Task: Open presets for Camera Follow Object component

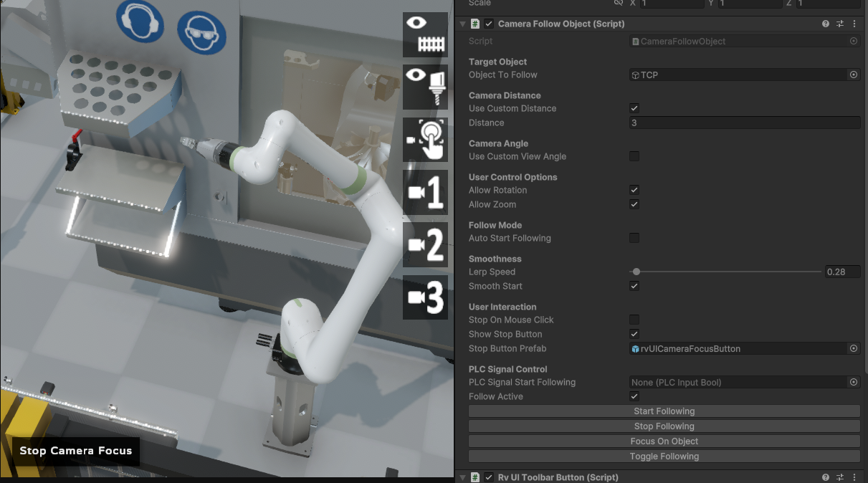Action: (x=840, y=24)
